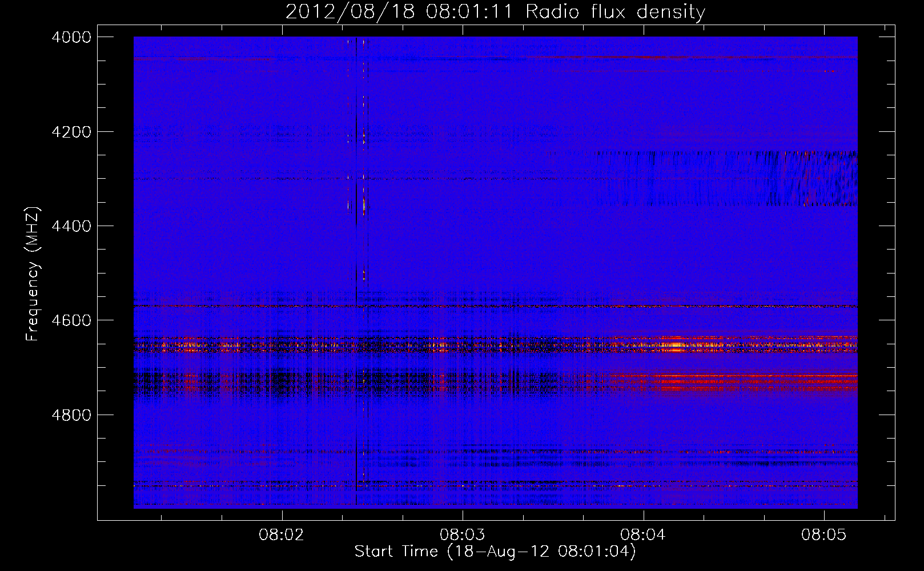
Task: Click the 'Frequency (MHZ)' y-axis label
Action: tap(33, 274)
